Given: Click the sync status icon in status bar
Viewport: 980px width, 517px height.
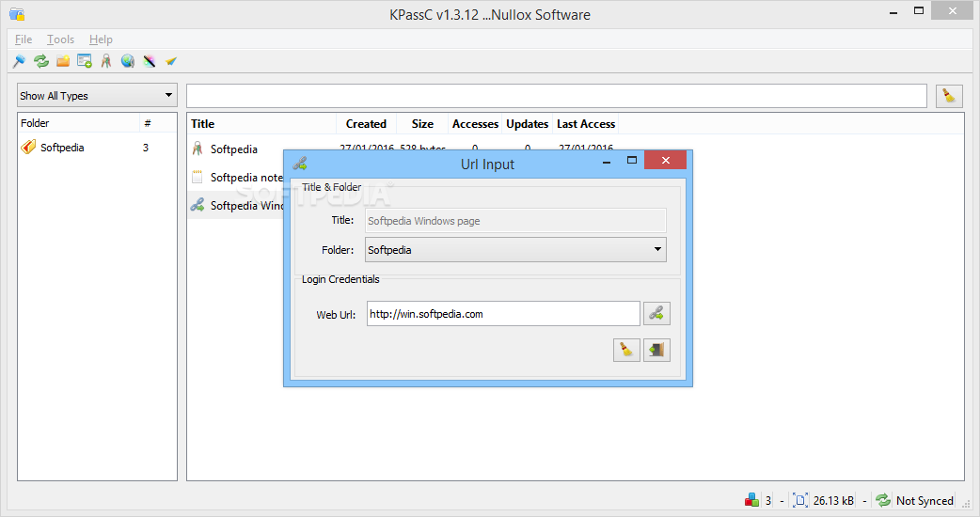Looking at the screenshot, I should click(x=883, y=500).
